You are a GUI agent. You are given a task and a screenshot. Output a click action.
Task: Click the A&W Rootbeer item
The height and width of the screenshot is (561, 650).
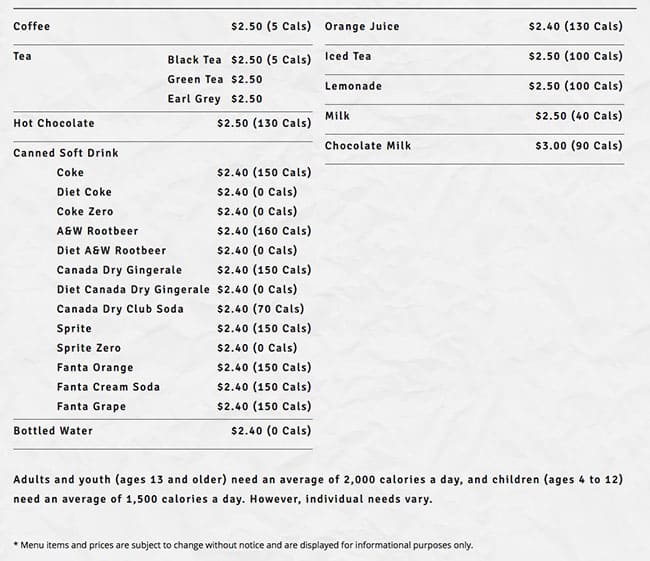(x=99, y=231)
